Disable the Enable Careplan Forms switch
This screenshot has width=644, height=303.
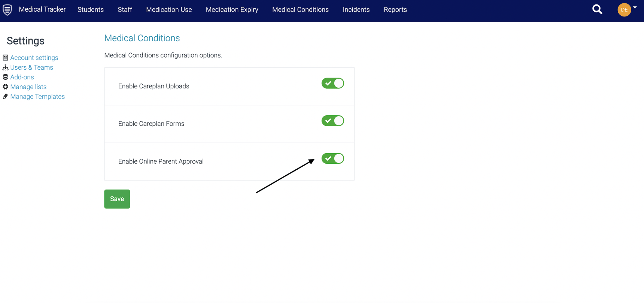click(332, 121)
